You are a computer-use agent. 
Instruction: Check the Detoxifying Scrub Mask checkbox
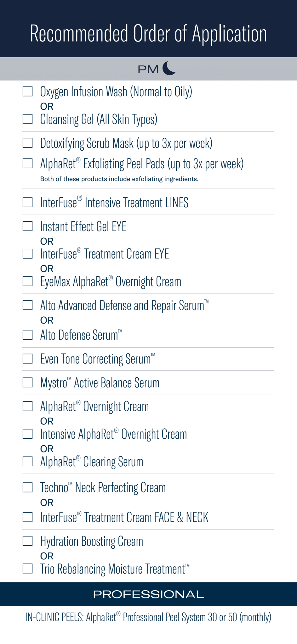click(28, 143)
